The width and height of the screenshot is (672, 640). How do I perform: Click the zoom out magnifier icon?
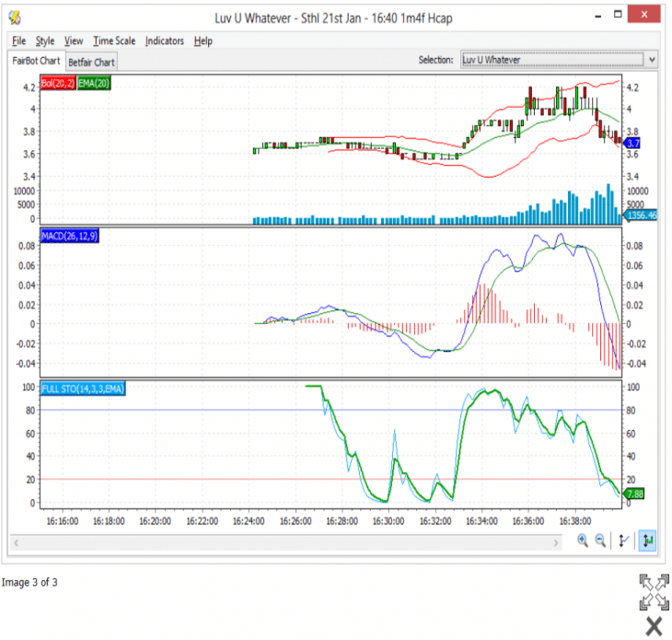(x=600, y=541)
